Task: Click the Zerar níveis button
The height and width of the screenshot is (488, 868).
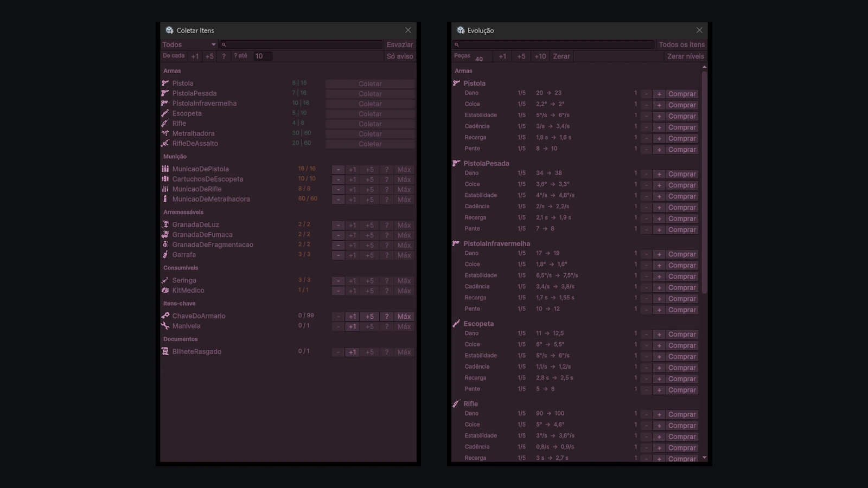Action: [x=686, y=56]
